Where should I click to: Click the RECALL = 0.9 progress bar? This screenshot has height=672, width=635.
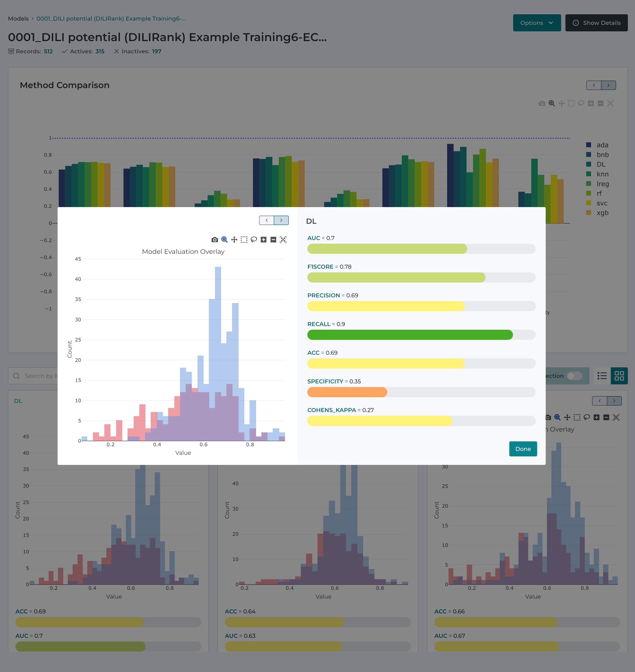coord(421,335)
